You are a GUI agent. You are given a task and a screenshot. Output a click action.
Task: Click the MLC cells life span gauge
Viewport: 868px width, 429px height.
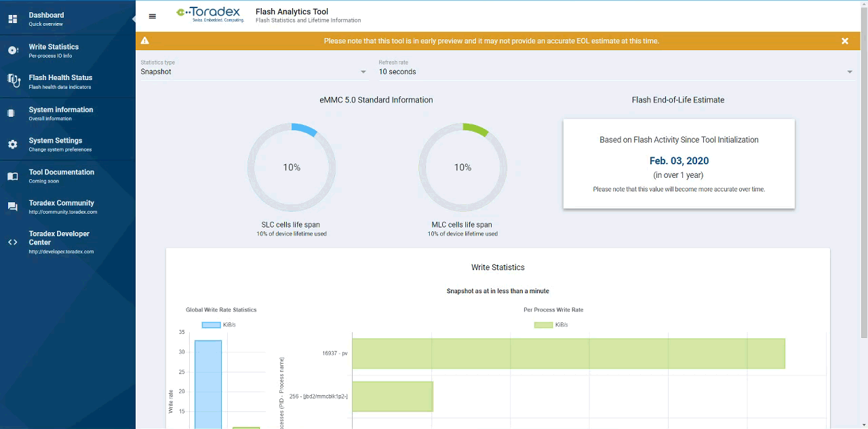coord(462,167)
